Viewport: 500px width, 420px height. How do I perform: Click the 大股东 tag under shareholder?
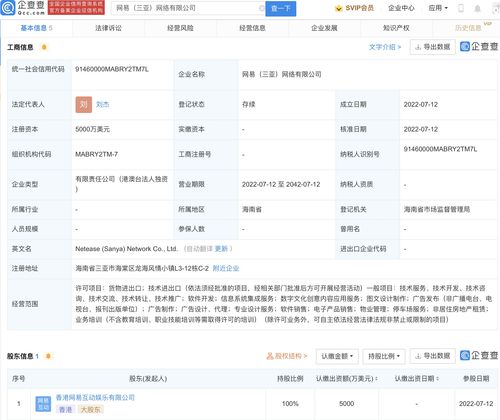coord(90,409)
